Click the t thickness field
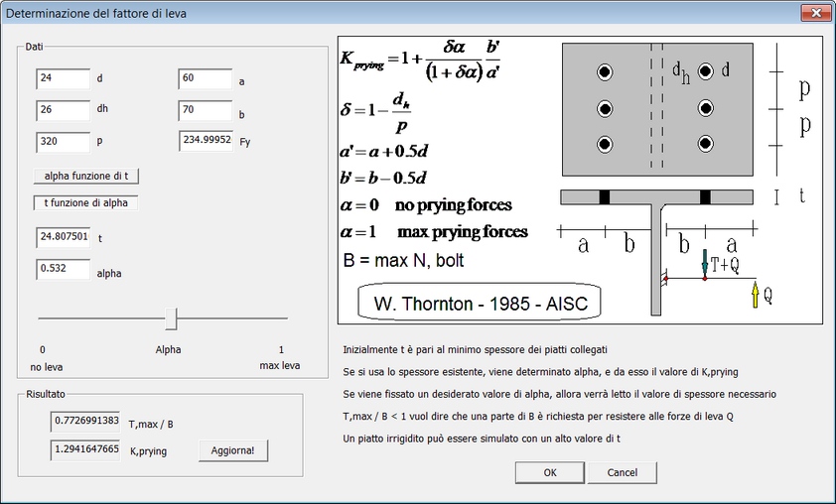 (x=63, y=238)
